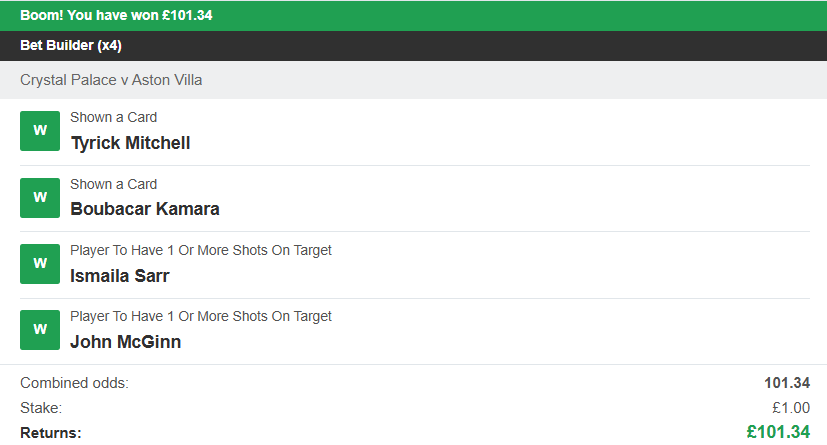Click the Bet Builder (x4) header
The height and width of the screenshot is (445, 827).
(x=71, y=46)
